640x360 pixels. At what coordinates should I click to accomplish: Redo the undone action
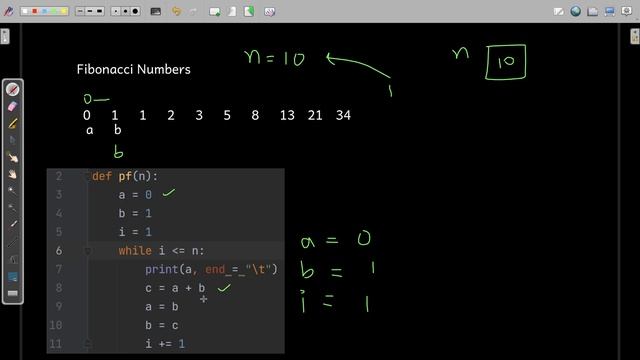[193, 11]
